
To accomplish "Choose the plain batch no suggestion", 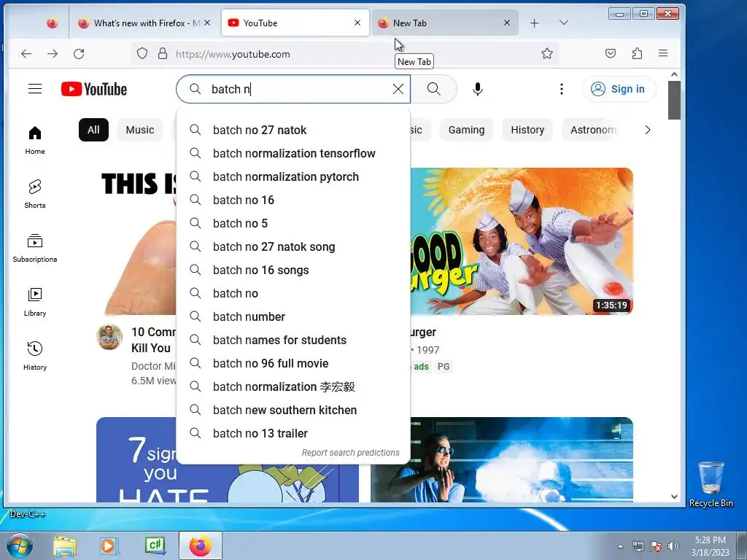I will point(293,293).
